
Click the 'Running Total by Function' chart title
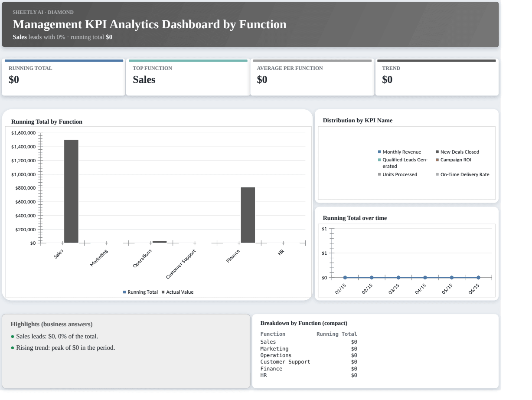click(47, 122)
